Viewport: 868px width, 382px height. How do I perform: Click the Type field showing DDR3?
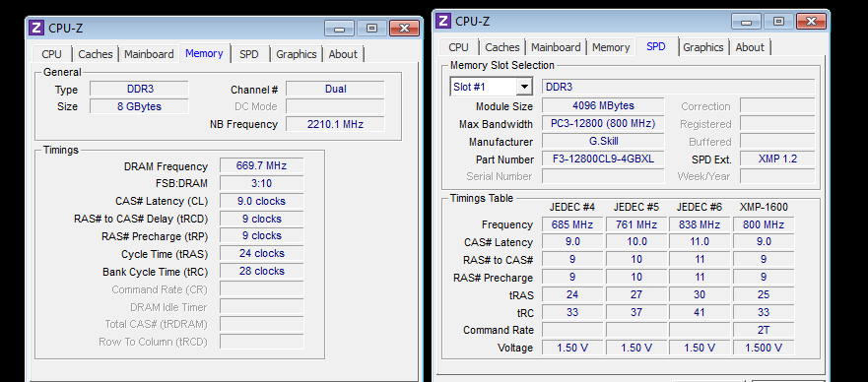[x=139, y=89]
